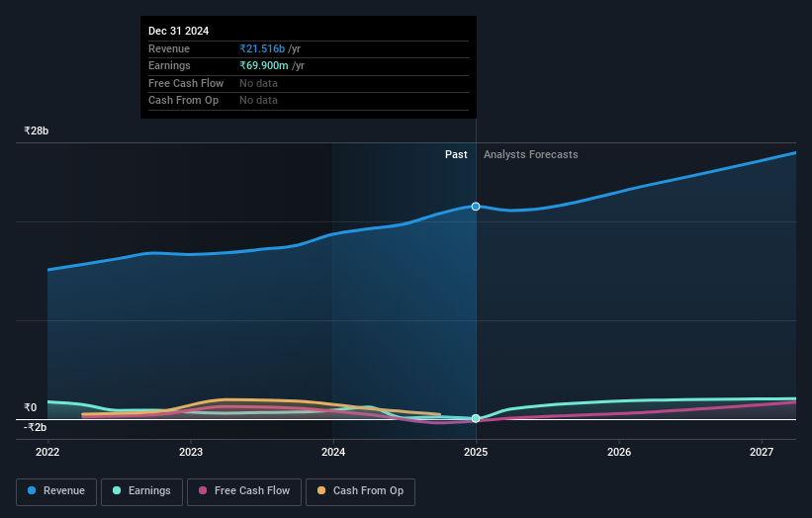
Task: Click the Free Cash Flow row in tooltip
Action: [309, 83]
